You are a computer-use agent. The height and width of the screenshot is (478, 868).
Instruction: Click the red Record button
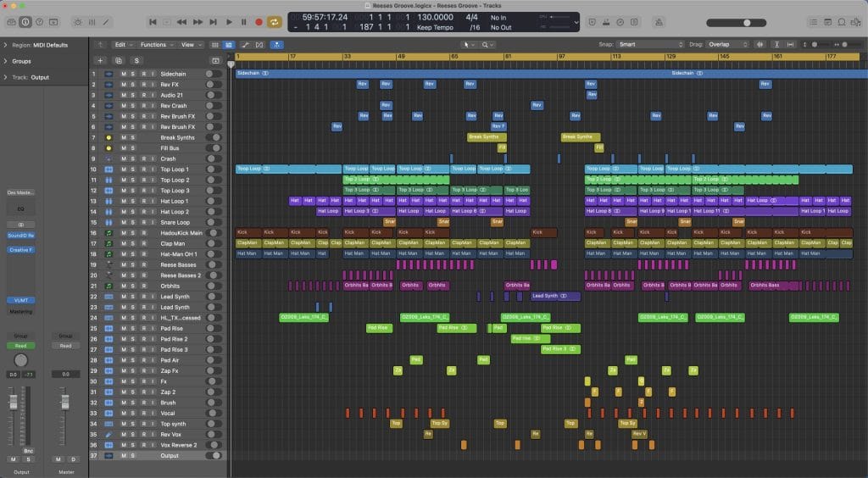tap(259, 22)
